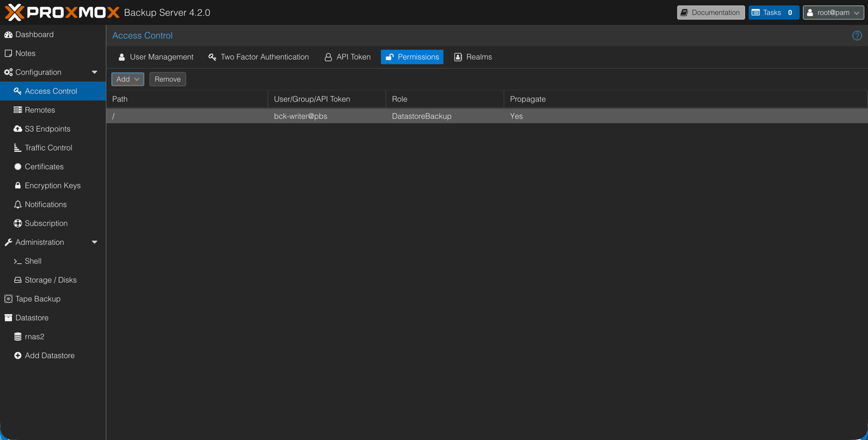The image size is (868, 440).
Task: Switch to Two Factor Authentication tab
Action: pyautogui.click(x=259, y=57)
